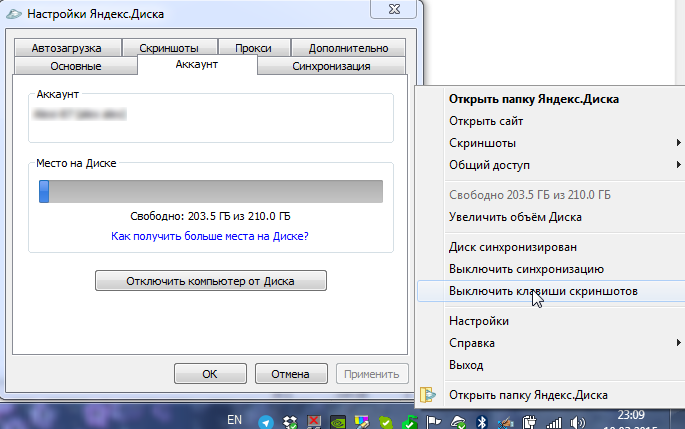Click the Отключить компьютер от Диска button

(x=211, y=281)
